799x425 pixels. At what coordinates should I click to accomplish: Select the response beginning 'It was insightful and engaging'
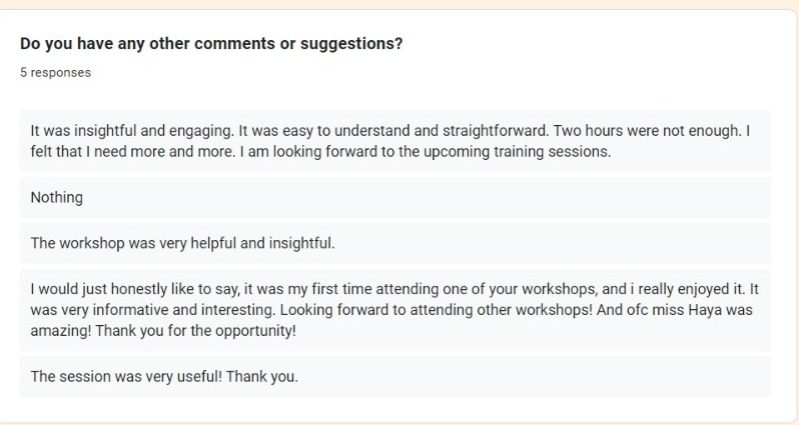pos(395,141)
